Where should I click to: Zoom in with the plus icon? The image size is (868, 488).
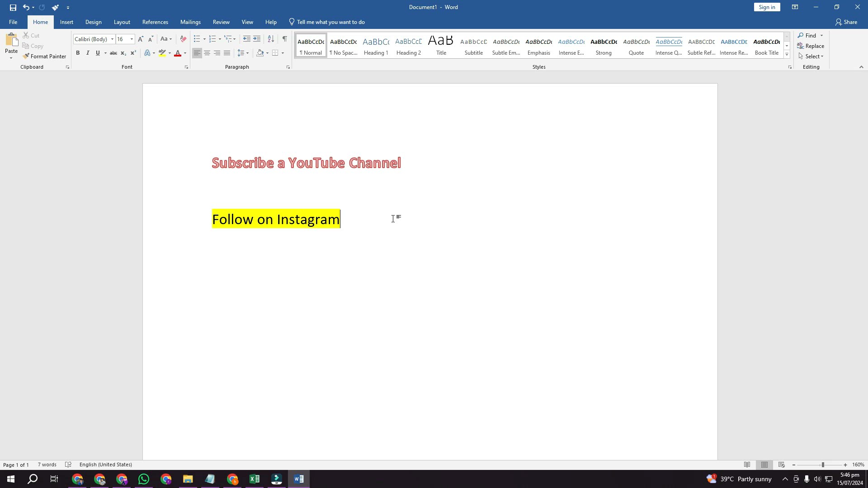click(x=845, y=465)
